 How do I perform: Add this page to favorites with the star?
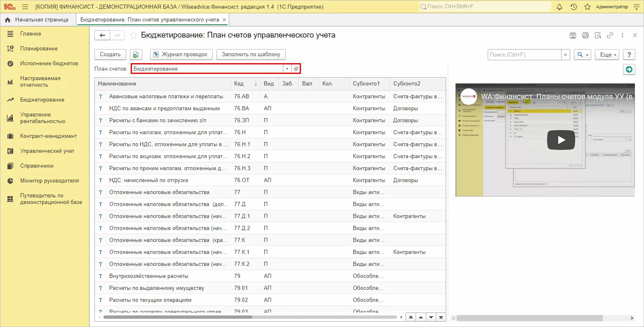click(133, 36)
